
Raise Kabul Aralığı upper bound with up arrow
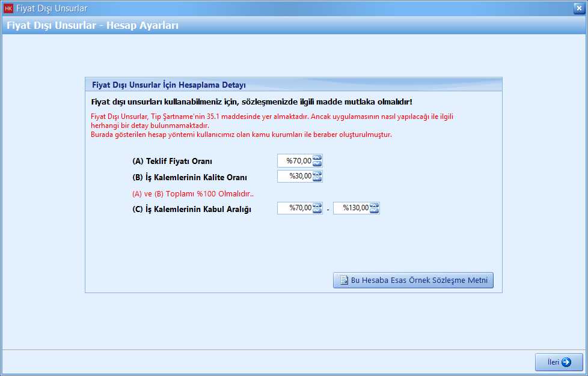tap(374, 205)
